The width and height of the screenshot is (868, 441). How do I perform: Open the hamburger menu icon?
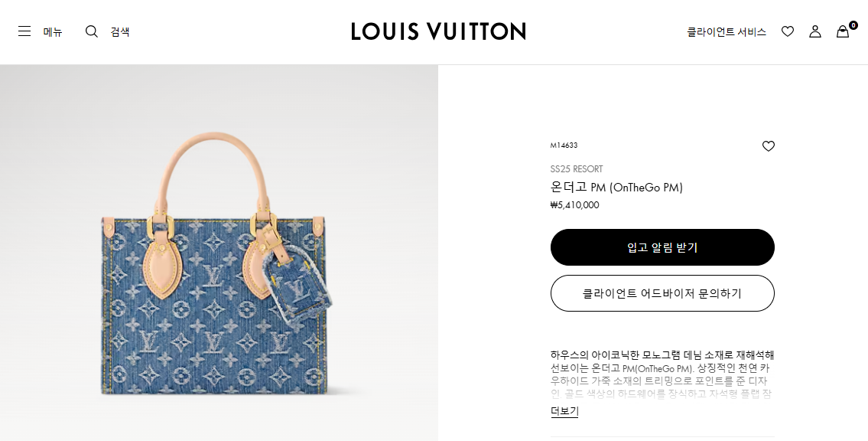[x=24, y=31]
